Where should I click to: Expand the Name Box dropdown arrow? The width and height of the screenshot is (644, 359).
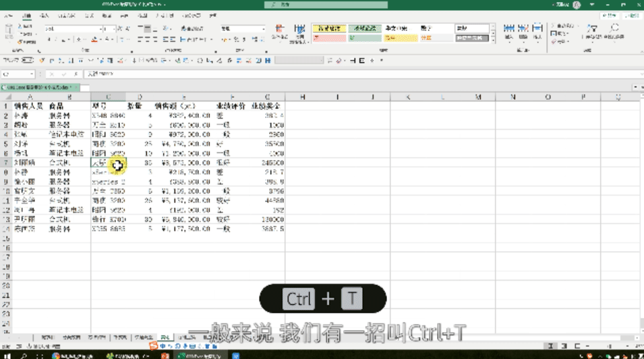click(x=31, y=74)
